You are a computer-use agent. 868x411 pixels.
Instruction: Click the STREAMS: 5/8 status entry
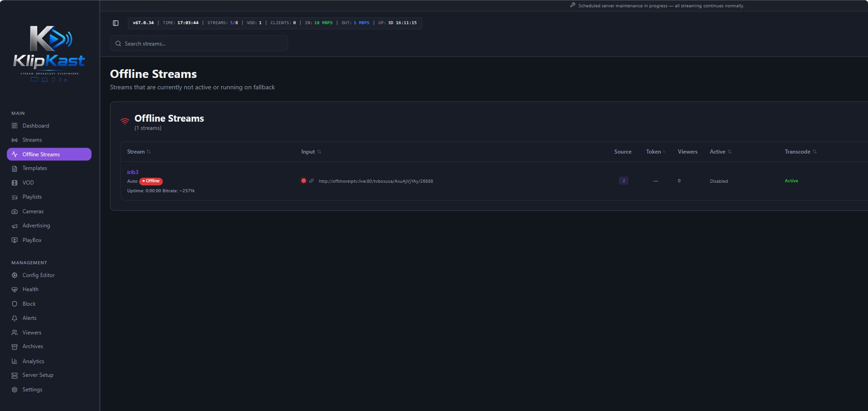[223, 23]
